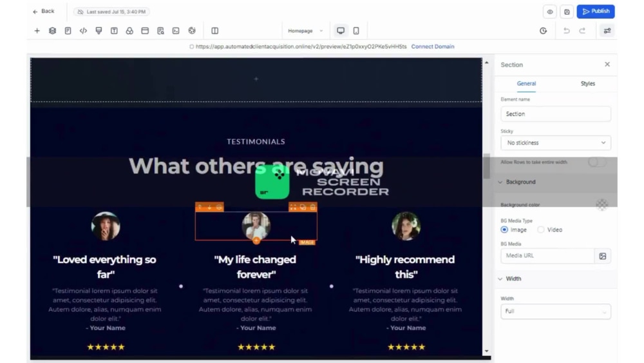644x363 pixels.
Task: Preview the page with the eye icon
Action: tap(550, 12)
